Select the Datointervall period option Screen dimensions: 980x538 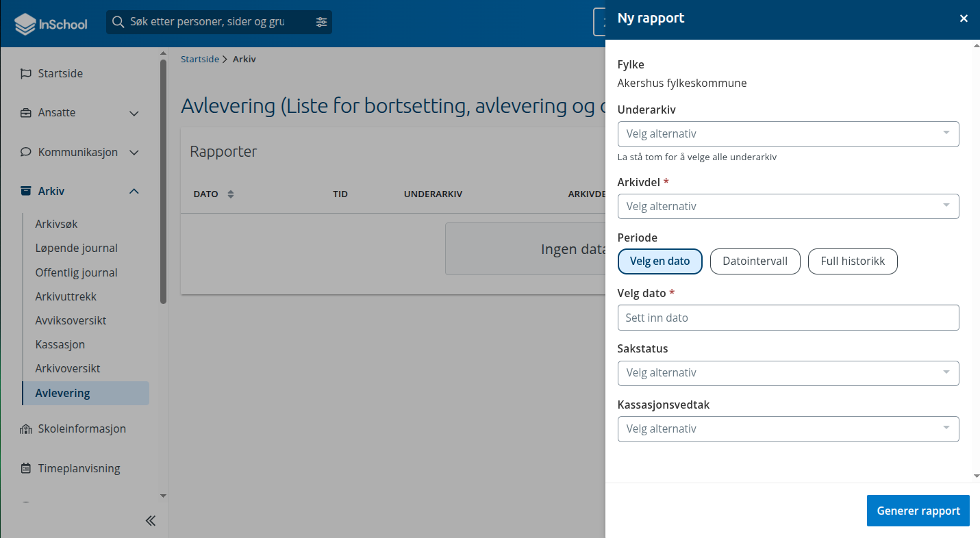tap(755, 261)
